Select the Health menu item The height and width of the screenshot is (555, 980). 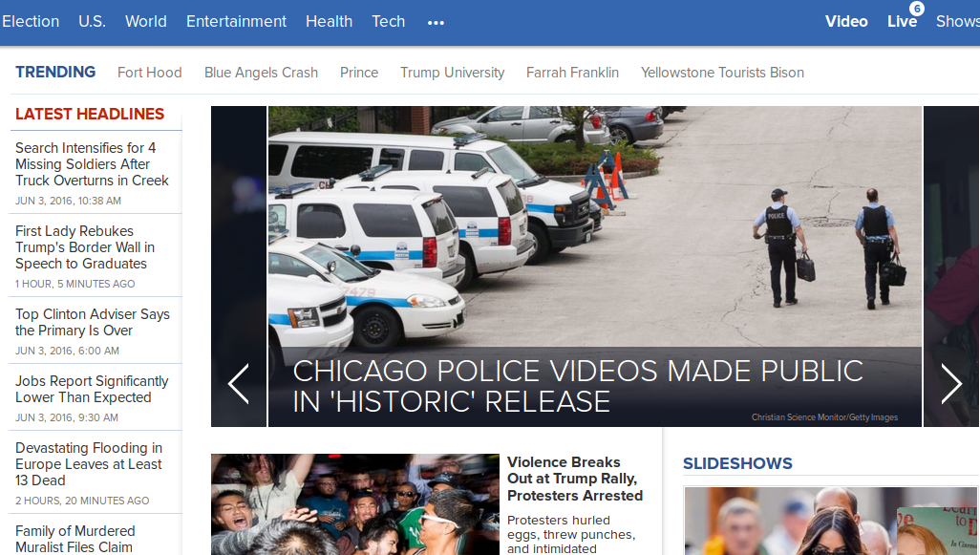(329, 21)
